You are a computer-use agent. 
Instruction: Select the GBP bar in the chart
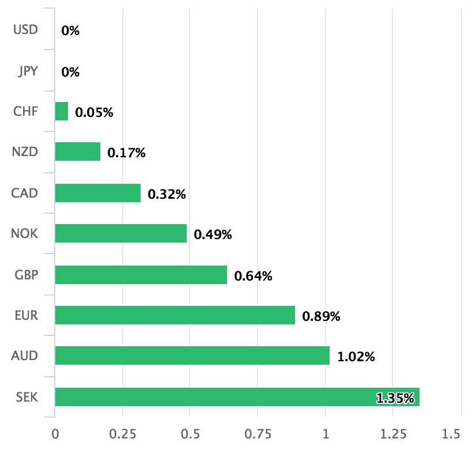[x=141, y=275]
